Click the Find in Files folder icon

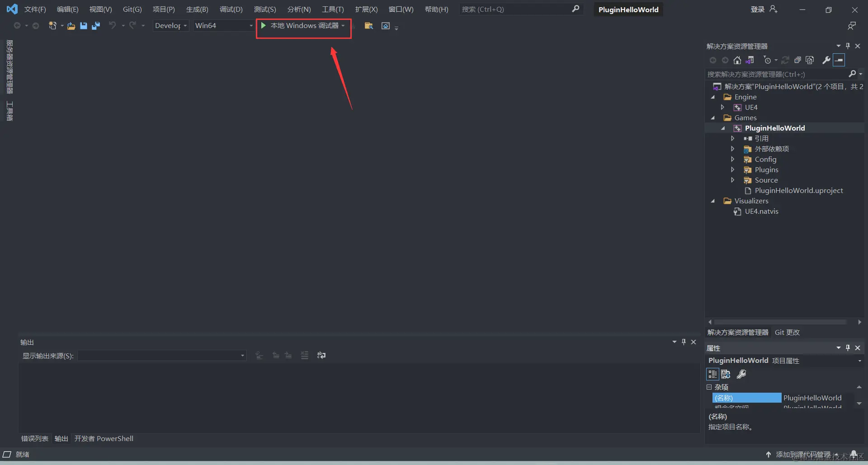[x=369, y=26]
